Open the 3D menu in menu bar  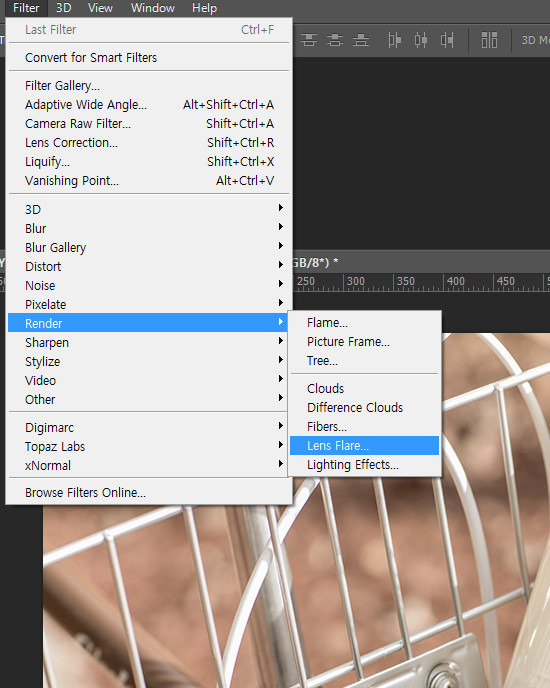pos(63,8)
